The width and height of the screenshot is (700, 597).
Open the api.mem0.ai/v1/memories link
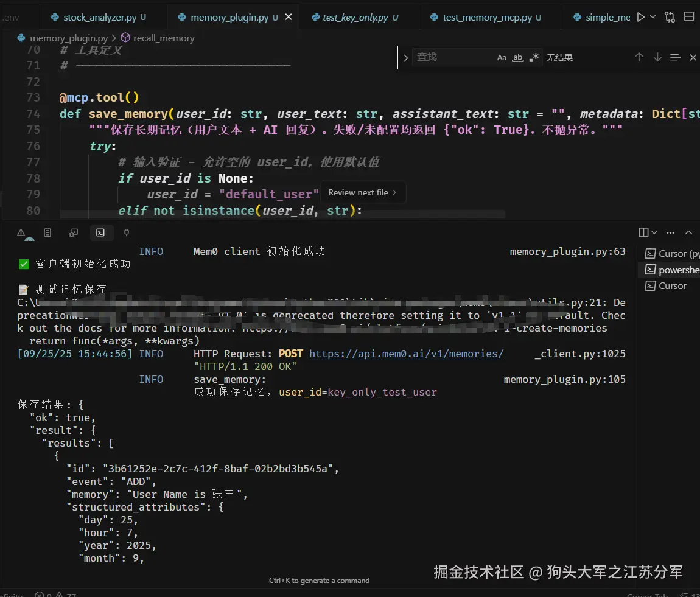point(406,354)
